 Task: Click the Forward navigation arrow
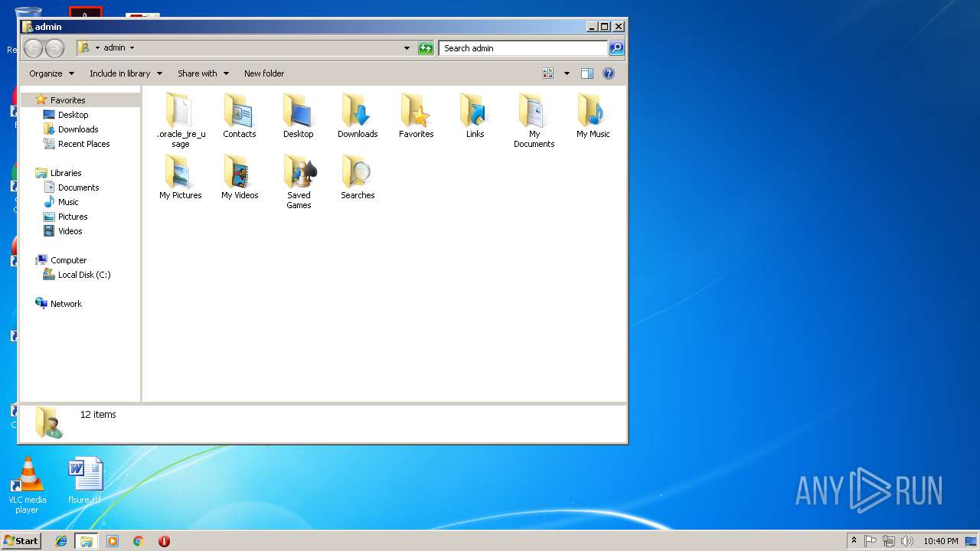54,48
